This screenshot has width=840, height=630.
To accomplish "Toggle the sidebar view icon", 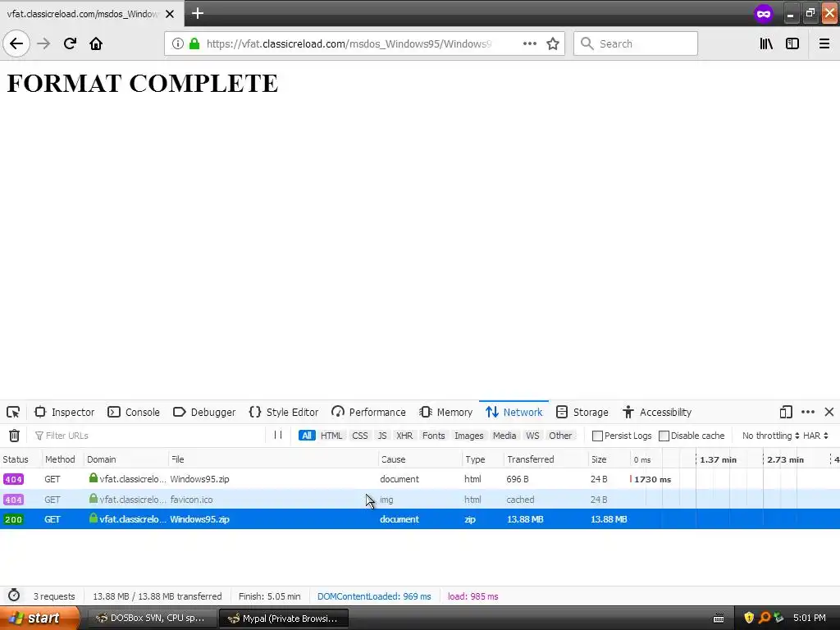I will (x=792, y=43).
